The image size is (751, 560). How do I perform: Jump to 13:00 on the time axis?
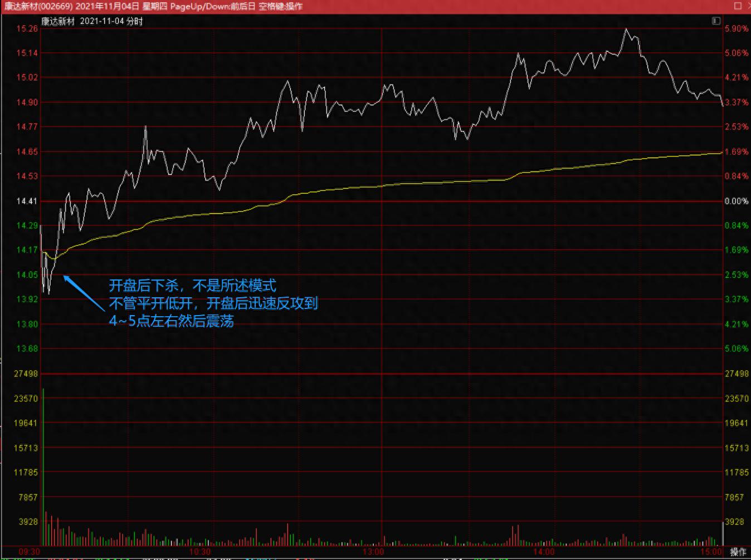[373, 552]
